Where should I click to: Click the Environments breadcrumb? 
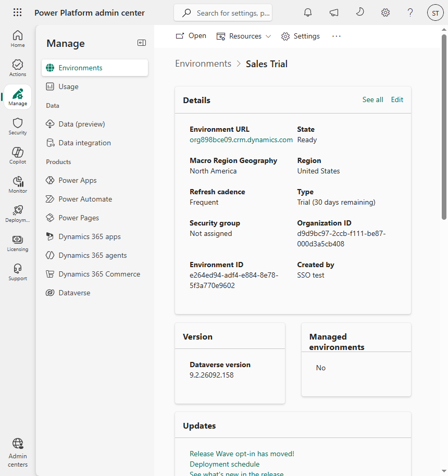click(203, 64)
